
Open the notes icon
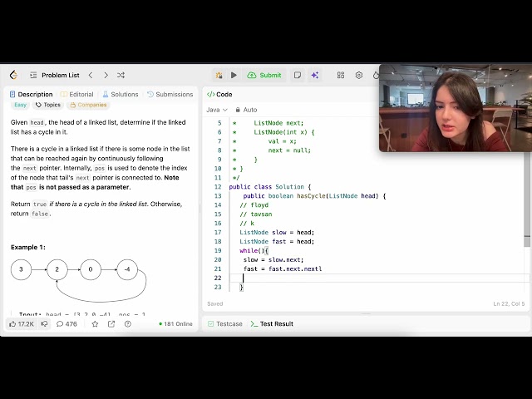tap(298, 76)
